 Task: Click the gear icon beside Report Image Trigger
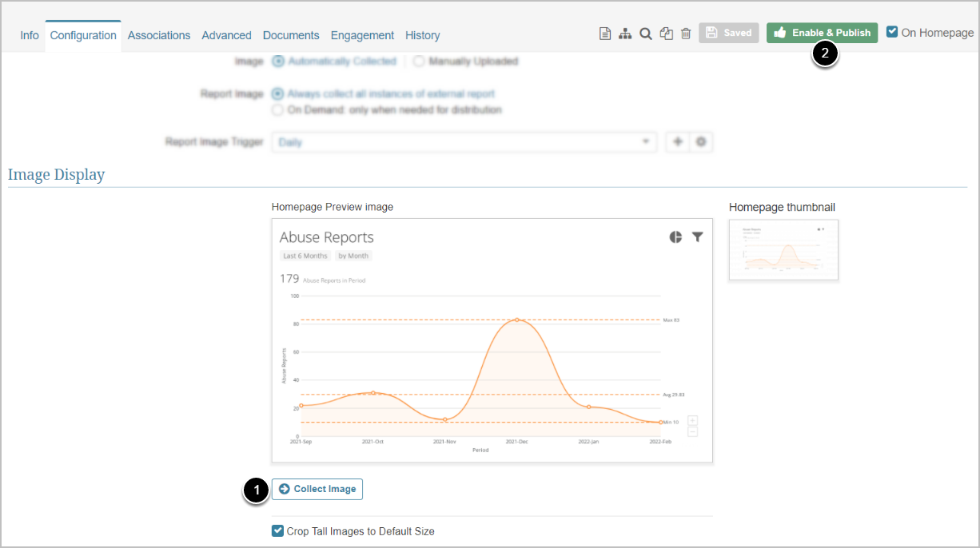(x=701, y=142)
